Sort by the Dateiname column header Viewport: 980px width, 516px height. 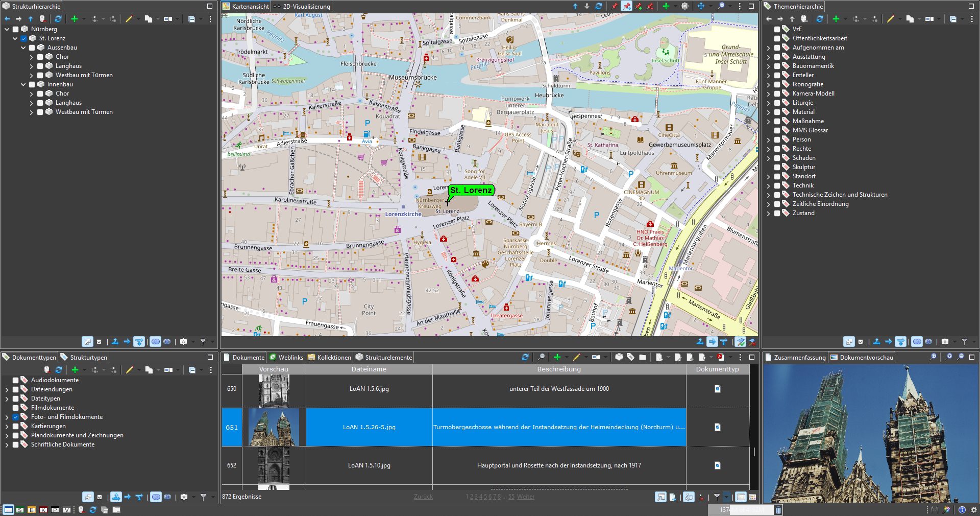(369, 369)
